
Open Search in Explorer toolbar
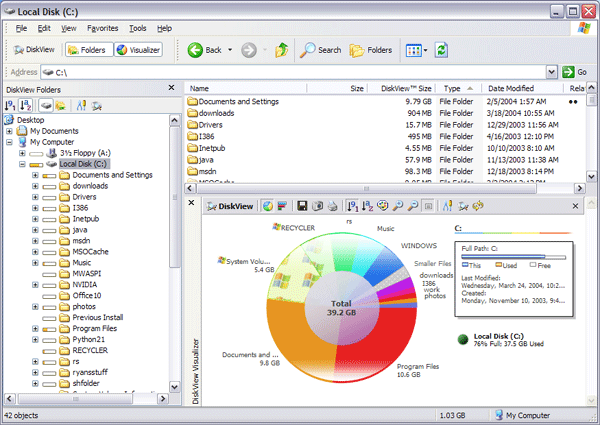(321, 50)
